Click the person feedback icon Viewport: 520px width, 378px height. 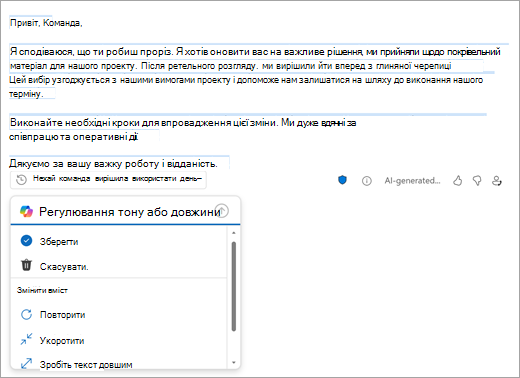pyautogui.click(x=497, y=181)
